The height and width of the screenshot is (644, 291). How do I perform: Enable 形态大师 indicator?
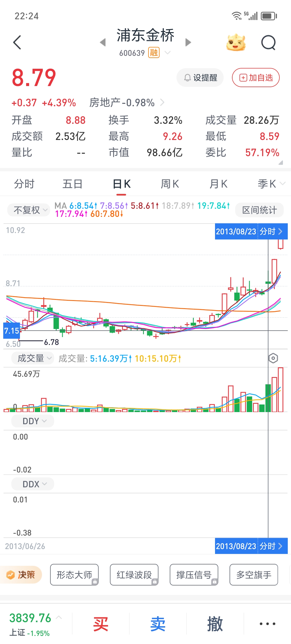tap(74, 575)
